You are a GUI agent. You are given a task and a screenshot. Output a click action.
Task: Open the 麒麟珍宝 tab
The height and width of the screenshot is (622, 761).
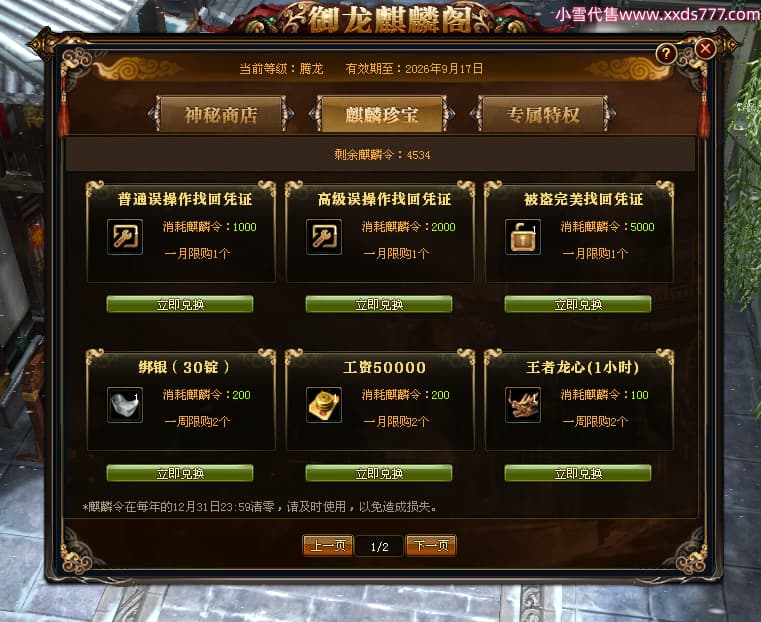pos(381,115)
